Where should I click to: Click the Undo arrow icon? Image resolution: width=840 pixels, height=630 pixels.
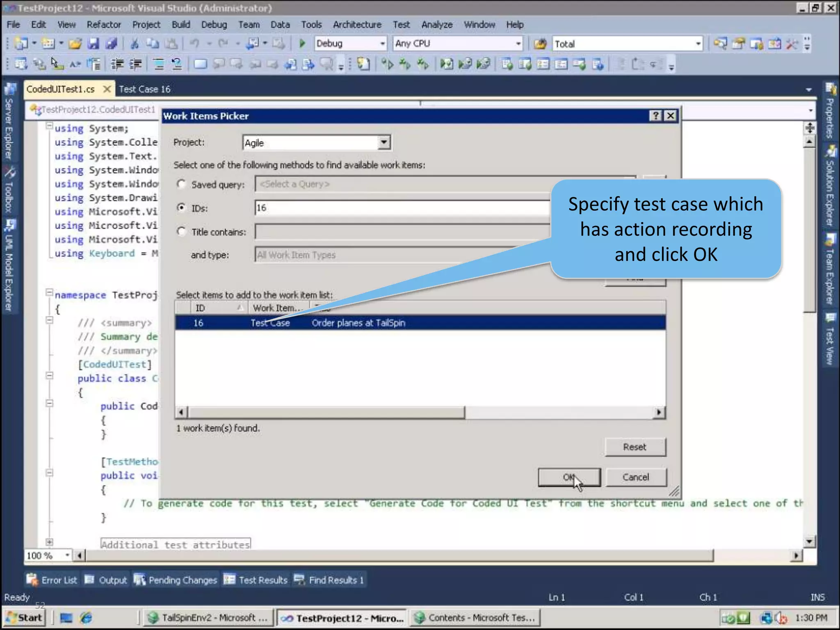tap(194, 43)
